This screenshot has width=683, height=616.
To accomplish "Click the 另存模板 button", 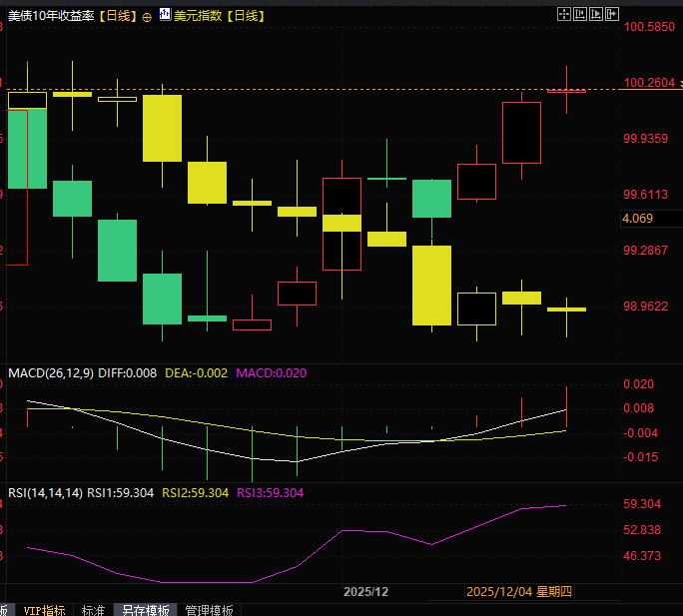I will (146, 610).
